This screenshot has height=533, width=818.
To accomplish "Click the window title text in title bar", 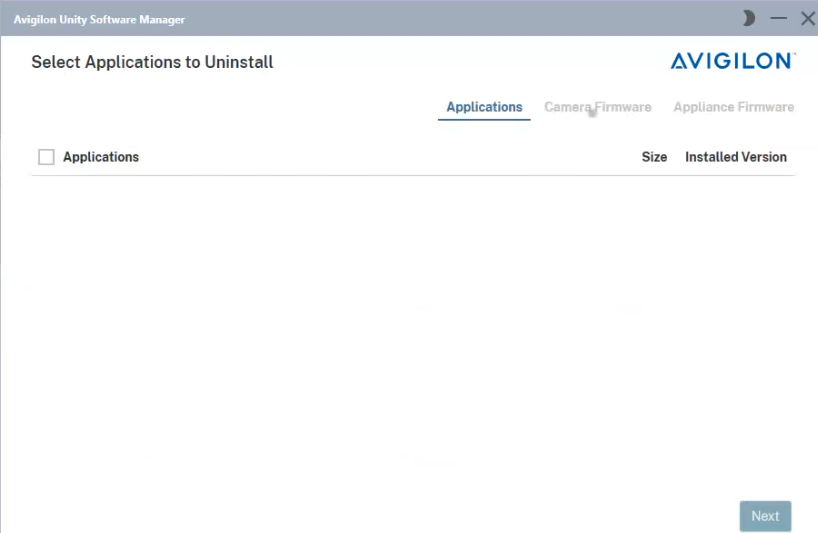I will tap(99, 20).
